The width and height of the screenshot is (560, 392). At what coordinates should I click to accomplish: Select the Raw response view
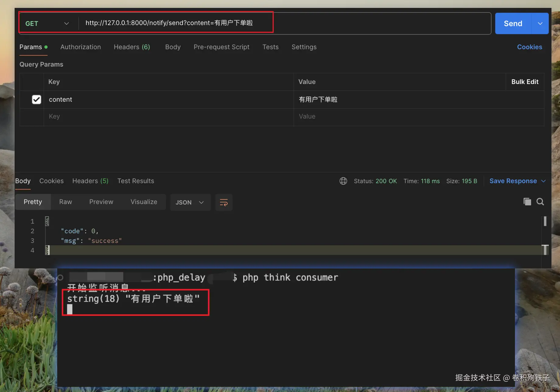[66, 202]
